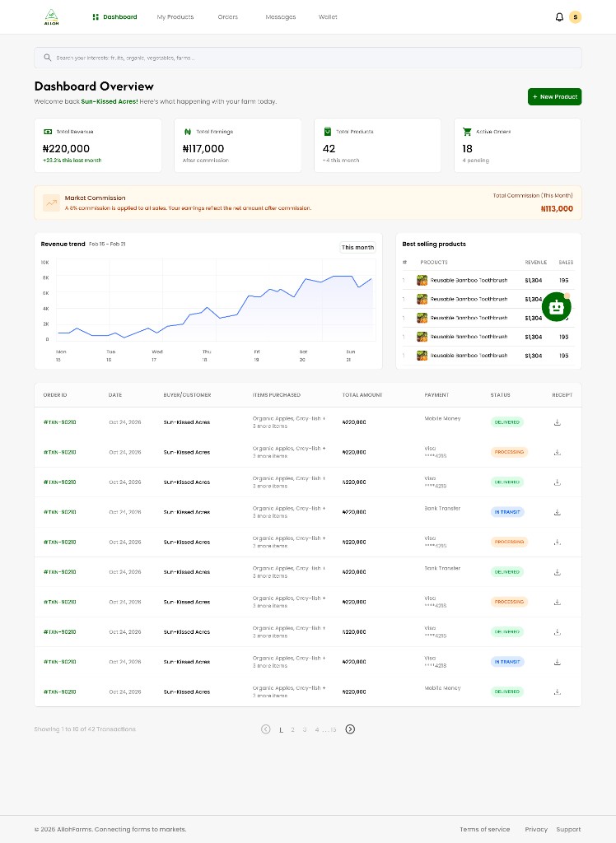Click the PAYMENT column header
This screenshot has width=616, height=843.
click(x=436, y=395)
